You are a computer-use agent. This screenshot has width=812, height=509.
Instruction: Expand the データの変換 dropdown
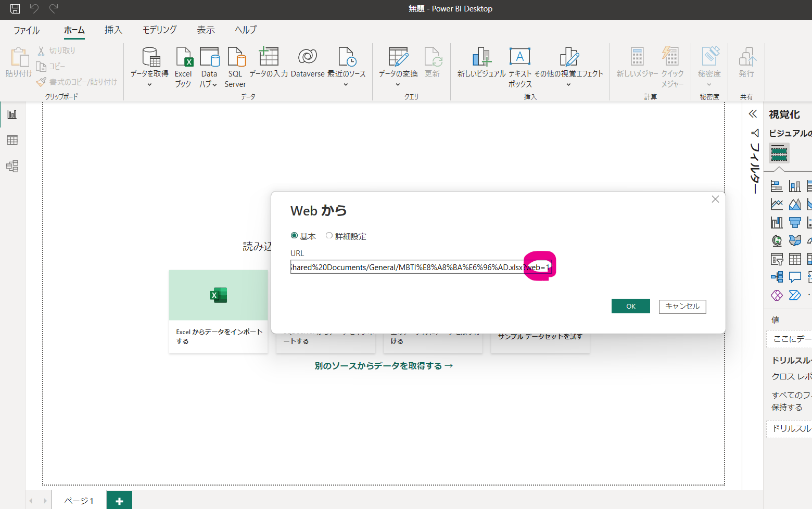(x=398, y=84)
